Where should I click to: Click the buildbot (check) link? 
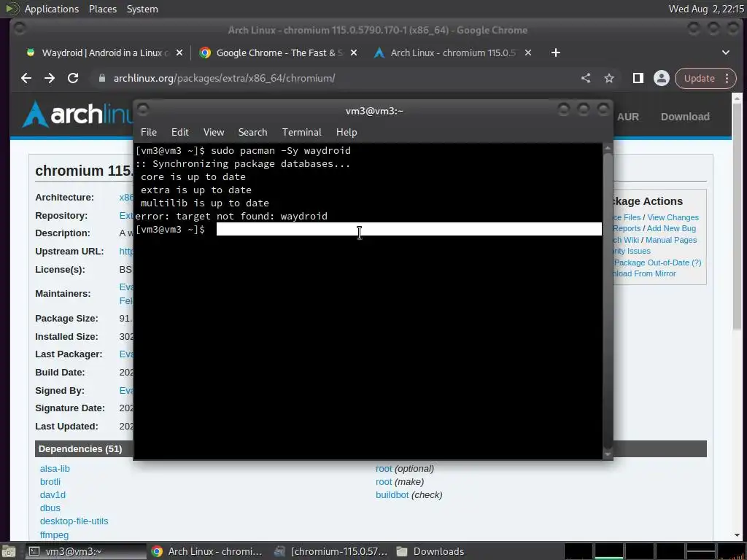tap(392, 495)
